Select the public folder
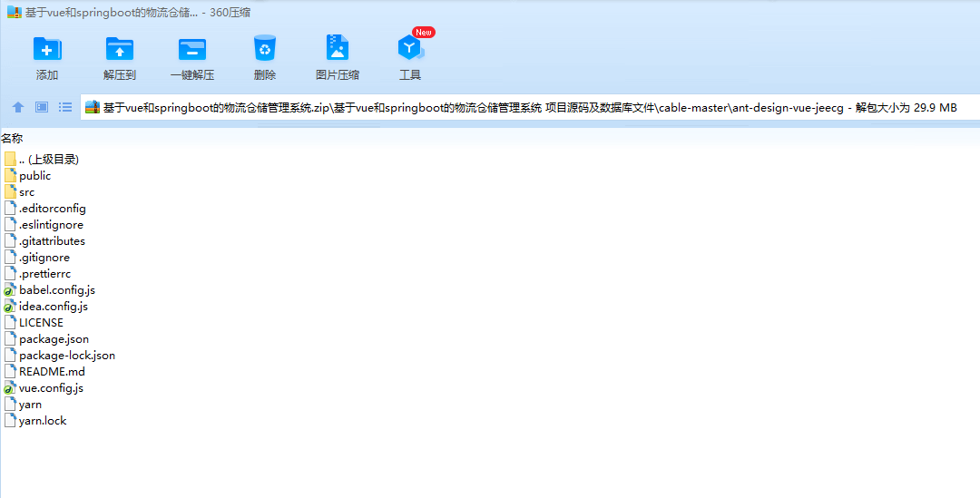This screenshot has width=980, height=498. pyautogui.click(x=27, y=176)
